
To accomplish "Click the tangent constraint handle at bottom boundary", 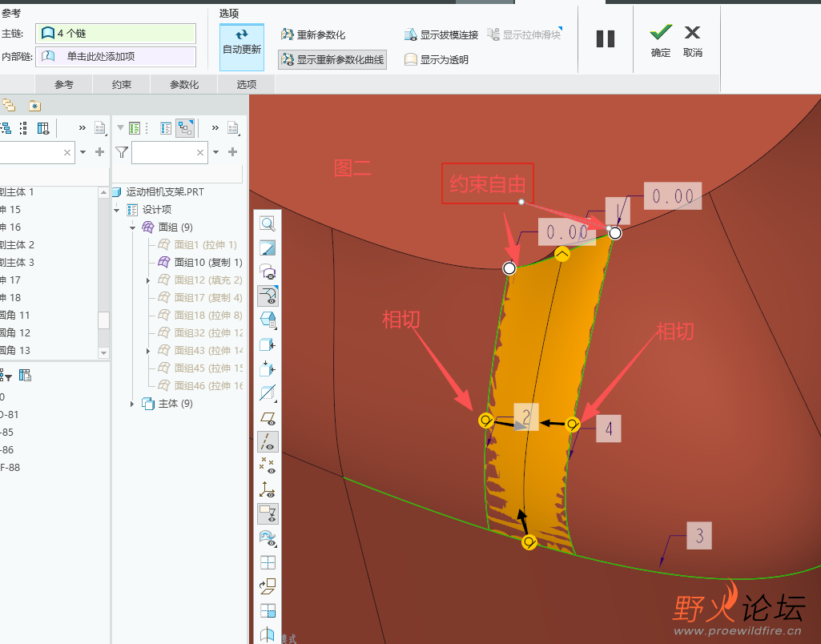I will coord(529,542).
